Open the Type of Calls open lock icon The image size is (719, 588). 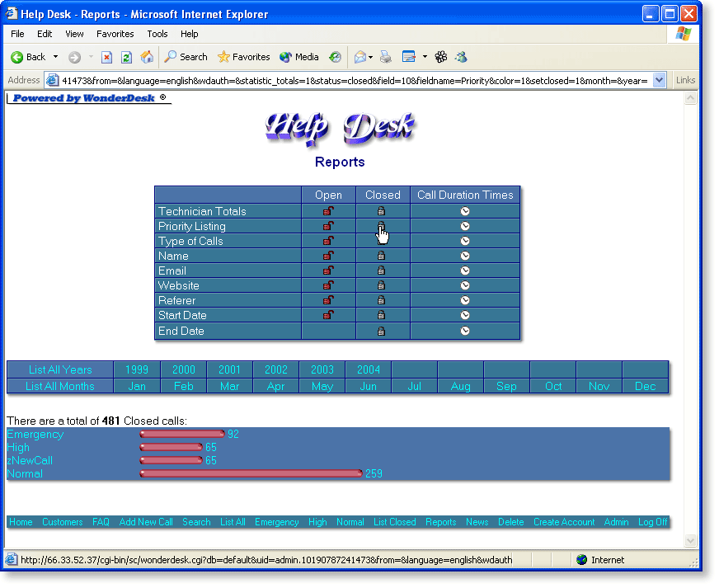click(328, 241)
